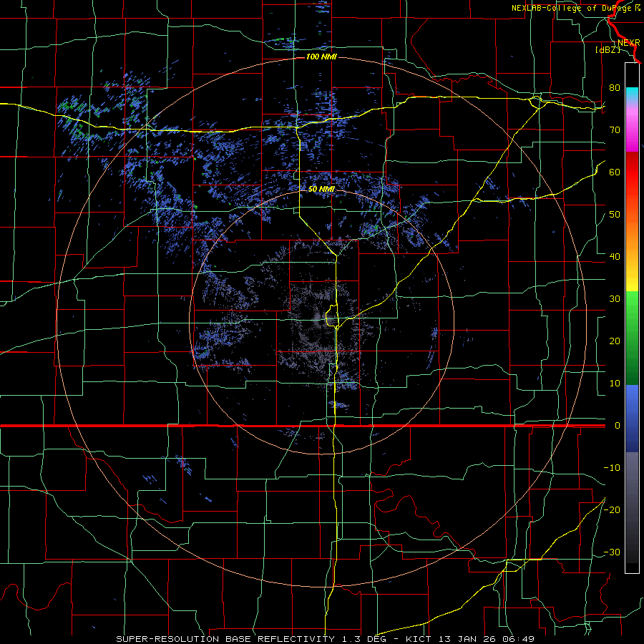Click the -20 dBZ scale value
Image resolution: width=644 pixels, height=644 pixels.
[x=612, y=509]
